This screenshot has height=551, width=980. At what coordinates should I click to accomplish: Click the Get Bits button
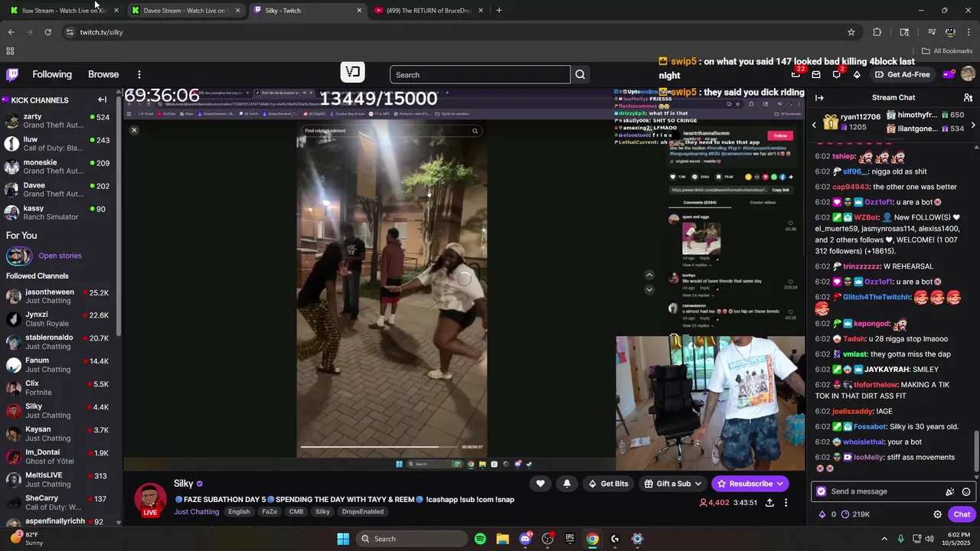(x=608, y=484)
